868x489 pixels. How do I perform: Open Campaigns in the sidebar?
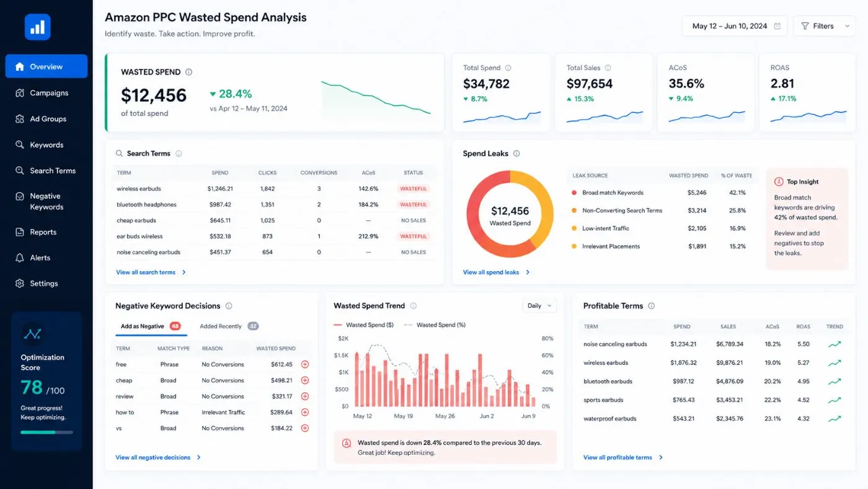click(x=46, y=92)
